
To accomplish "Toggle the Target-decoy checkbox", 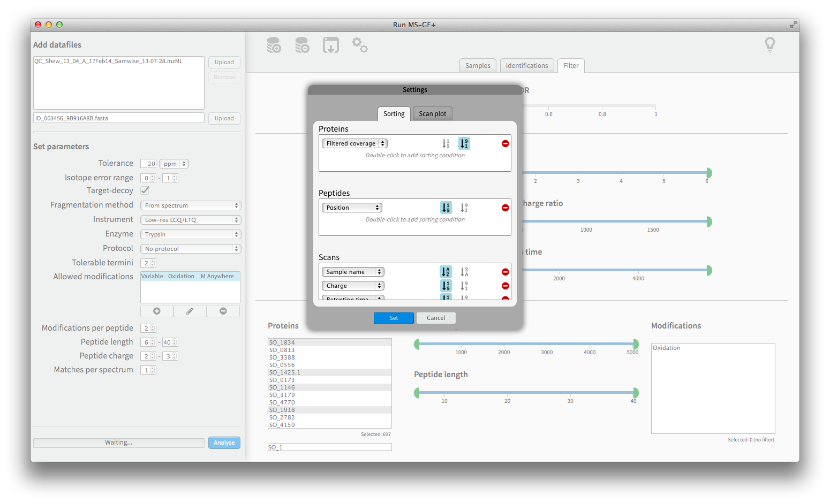I will click(x=145, y=190).
